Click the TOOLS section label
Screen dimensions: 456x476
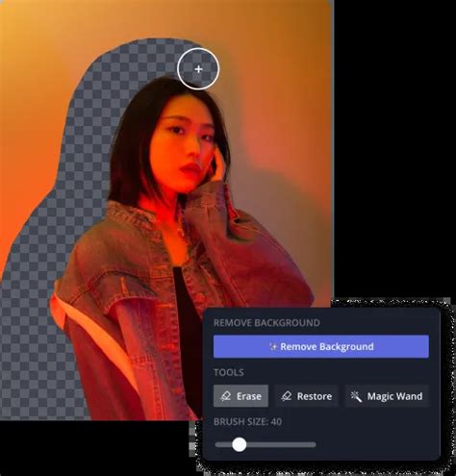click(229, 372)
